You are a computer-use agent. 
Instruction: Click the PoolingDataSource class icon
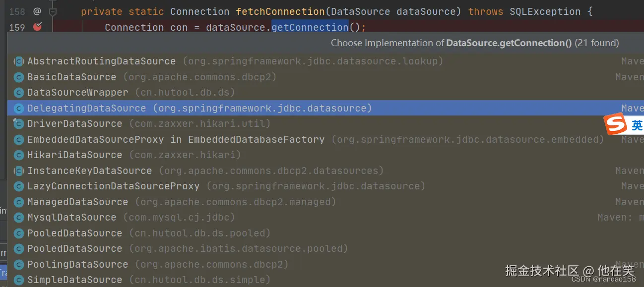pos(19,264)
